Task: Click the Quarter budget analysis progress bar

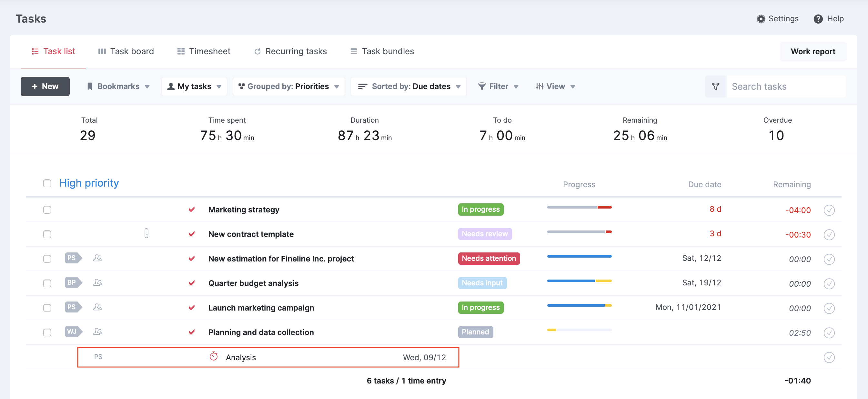Action: [579, 281]
